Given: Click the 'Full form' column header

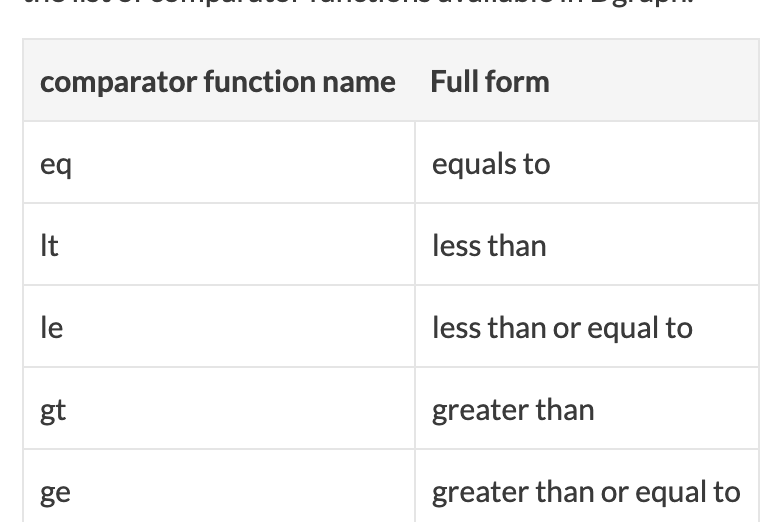Looking at the screenshot, I should click(x=490, y=81).
